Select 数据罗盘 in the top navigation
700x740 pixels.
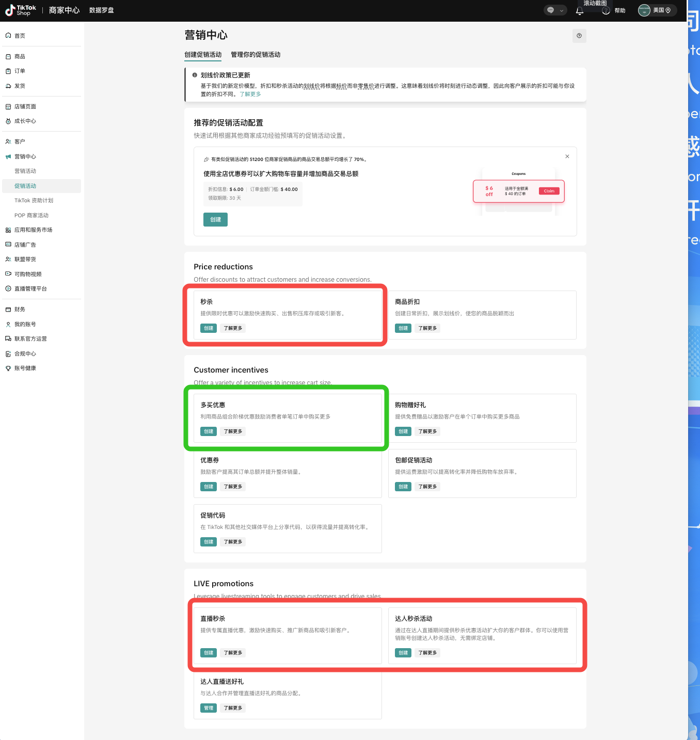(101, 10)
